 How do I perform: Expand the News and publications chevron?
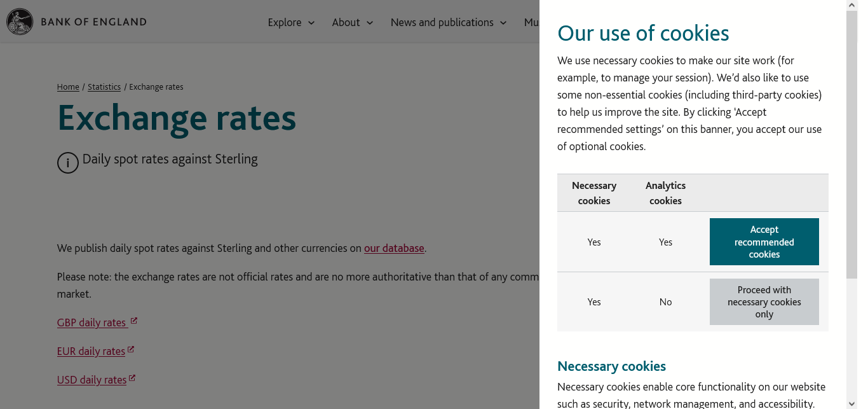[x=503, y=23]
